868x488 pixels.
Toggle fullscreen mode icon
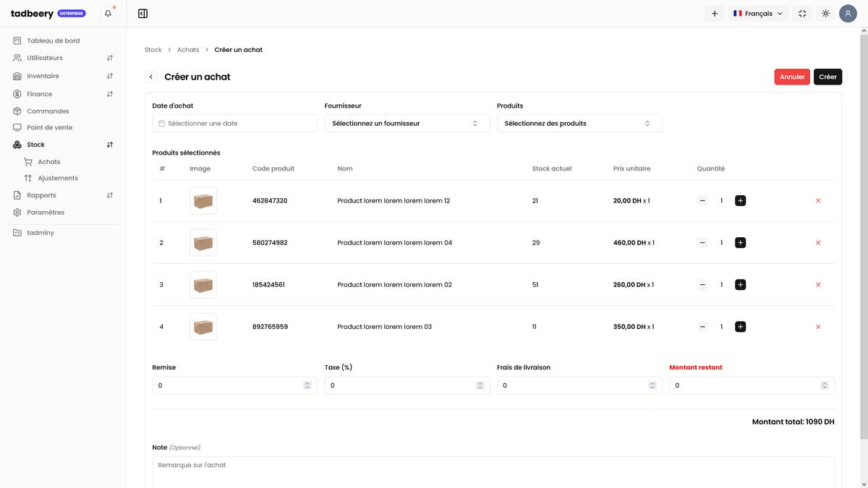pos(802,13)
